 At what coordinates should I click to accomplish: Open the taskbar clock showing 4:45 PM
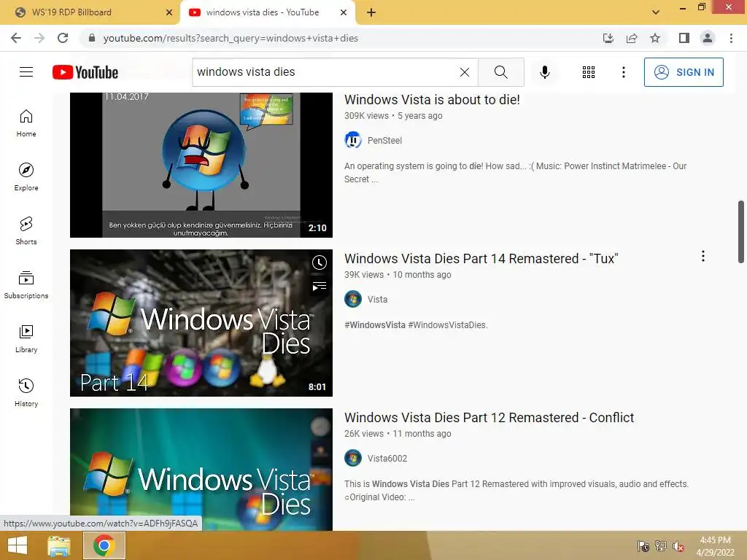pyautogui.click(x=715, y=546)
